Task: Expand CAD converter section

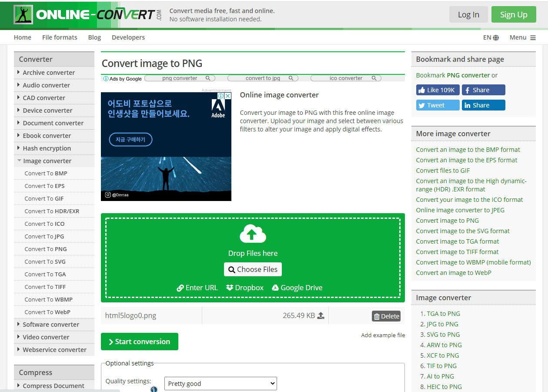Action: pyautogui.click(x=54, y=98)
